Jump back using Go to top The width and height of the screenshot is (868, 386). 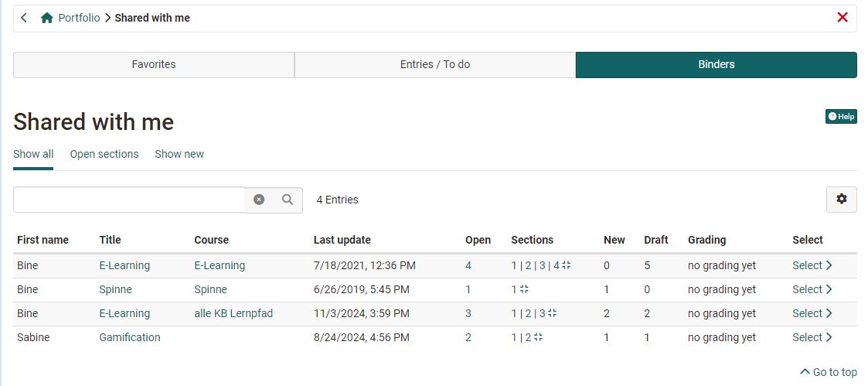point(829,372)
